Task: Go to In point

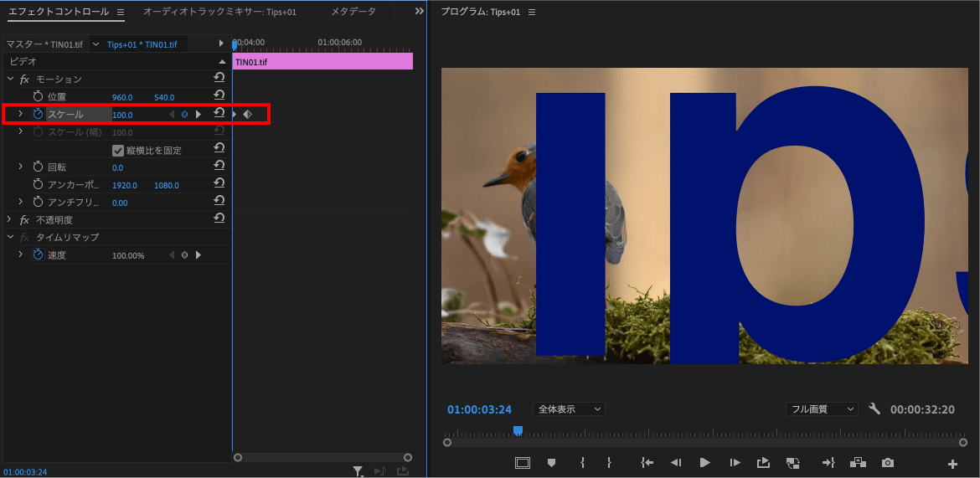Action: [x=647, y=463]
